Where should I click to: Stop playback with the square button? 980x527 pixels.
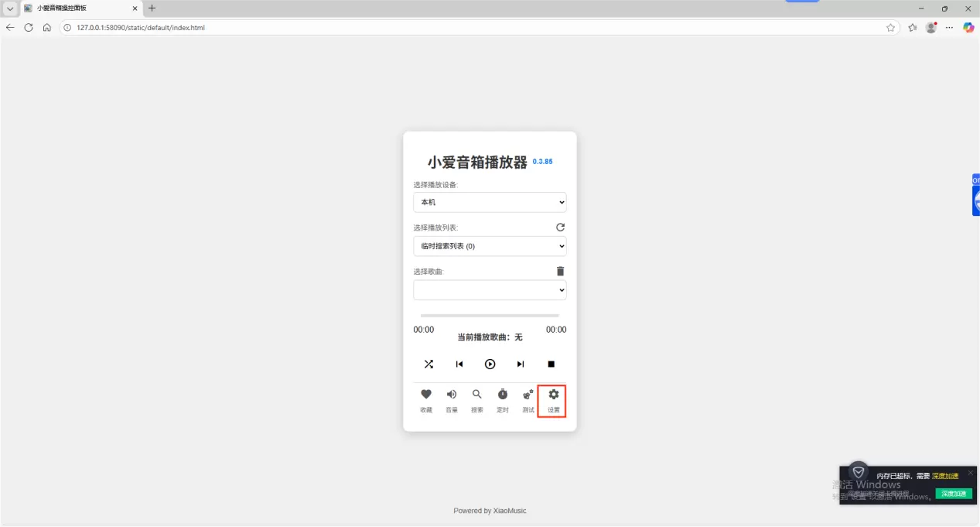[x=551, y=364]
